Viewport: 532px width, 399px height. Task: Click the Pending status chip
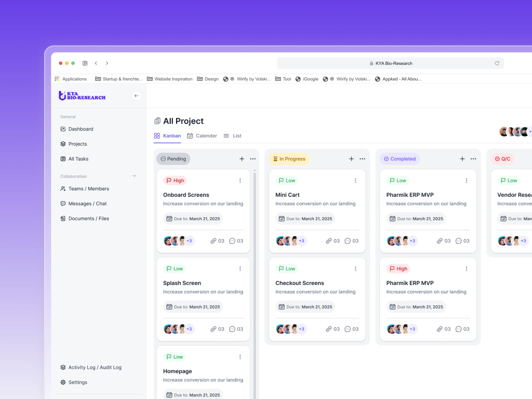tap(173, 159)
